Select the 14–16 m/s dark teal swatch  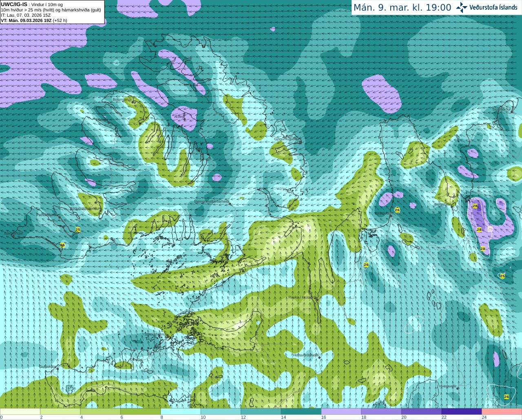(301, 411)
